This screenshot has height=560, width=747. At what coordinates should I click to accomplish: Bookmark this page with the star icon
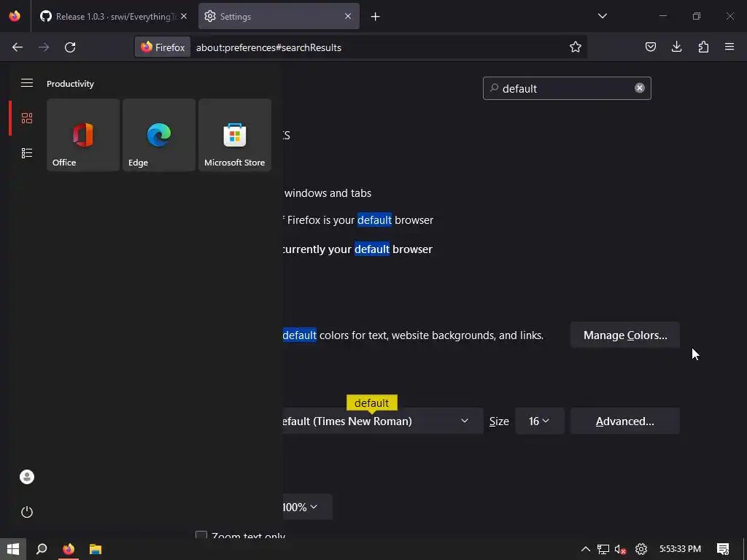coord(576,47)
